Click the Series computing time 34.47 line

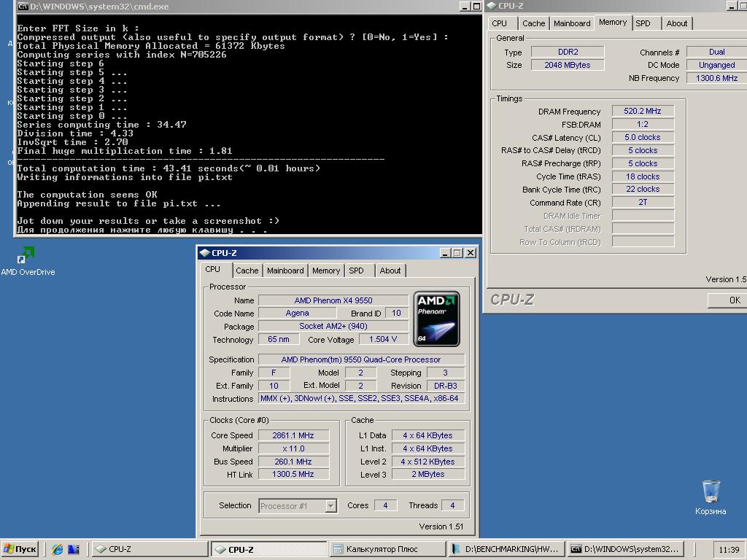[x=101, y=125]
